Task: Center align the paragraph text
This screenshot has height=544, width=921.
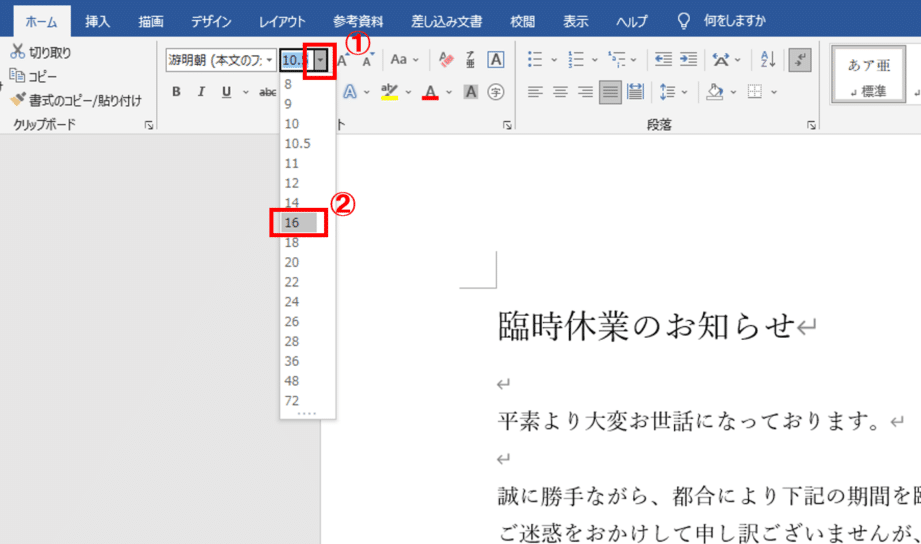Action: (560, 92)
